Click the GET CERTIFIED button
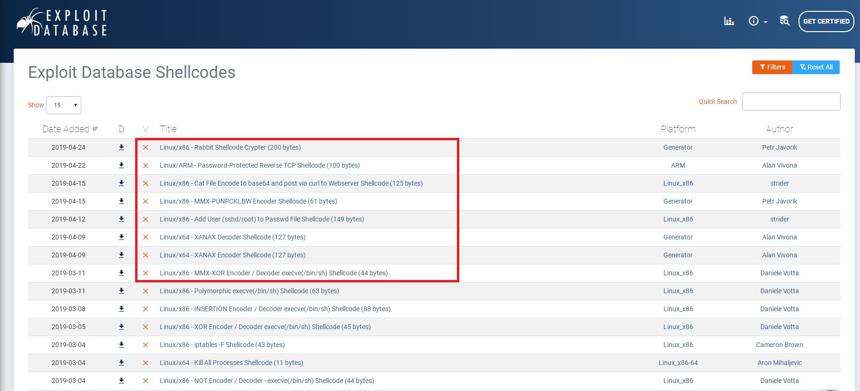860x391 pixels. click(826, 21)
